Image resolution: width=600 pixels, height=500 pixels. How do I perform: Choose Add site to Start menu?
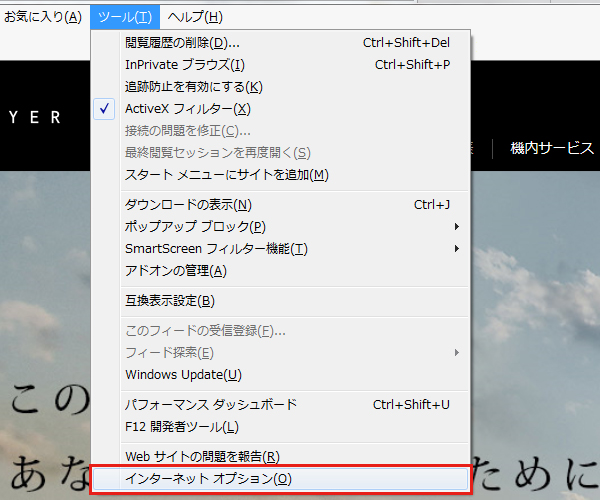coord(226,175)
